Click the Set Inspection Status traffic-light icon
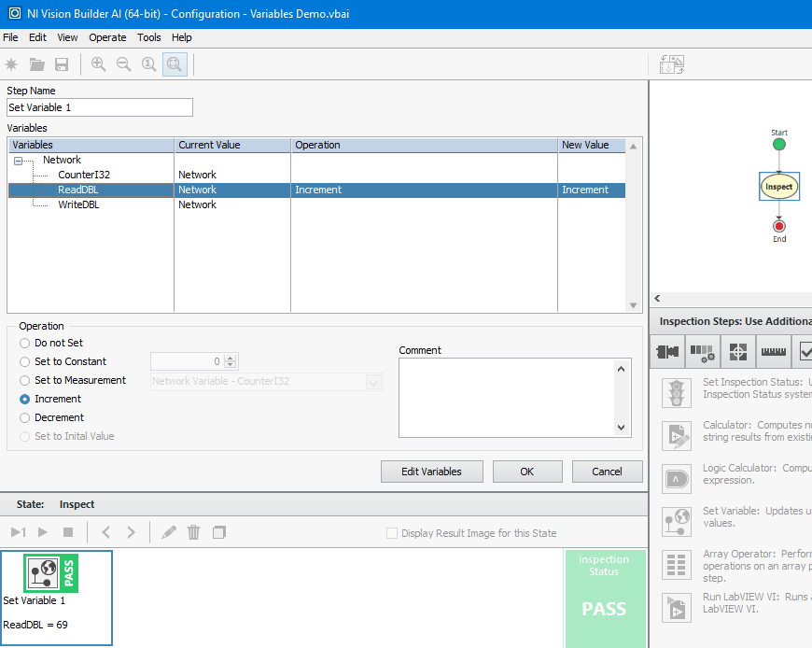Screen dimensions: 812x648 (676, 392)
